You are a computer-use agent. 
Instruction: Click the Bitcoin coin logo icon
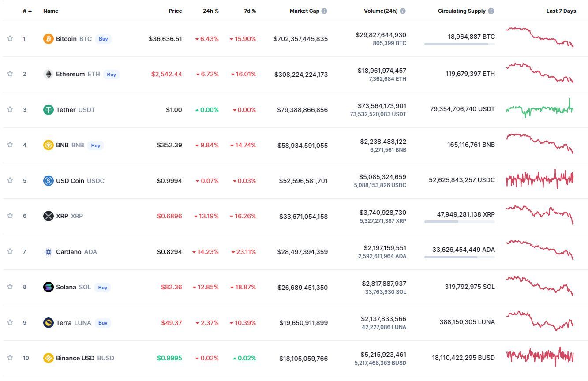point(48,39)
